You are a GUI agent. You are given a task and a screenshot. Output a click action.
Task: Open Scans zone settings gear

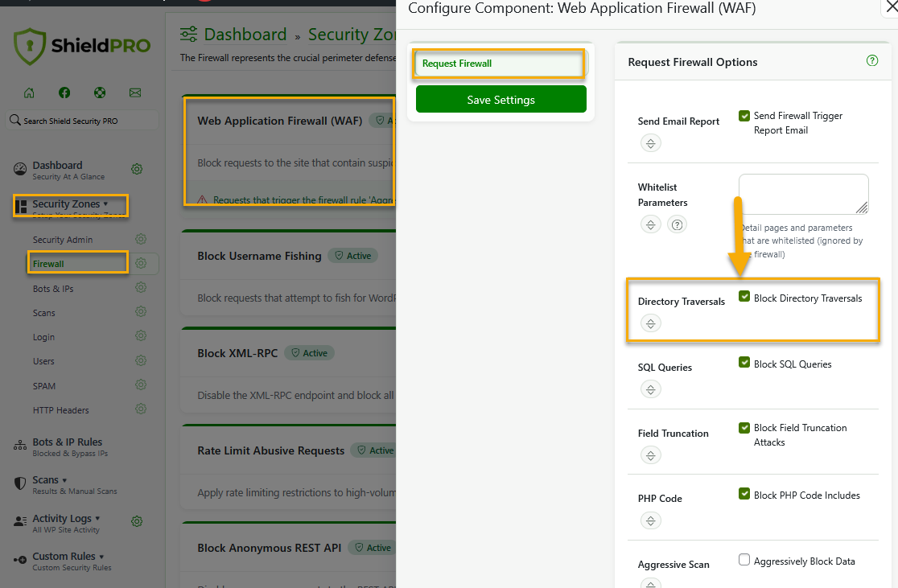coord(141,311)
